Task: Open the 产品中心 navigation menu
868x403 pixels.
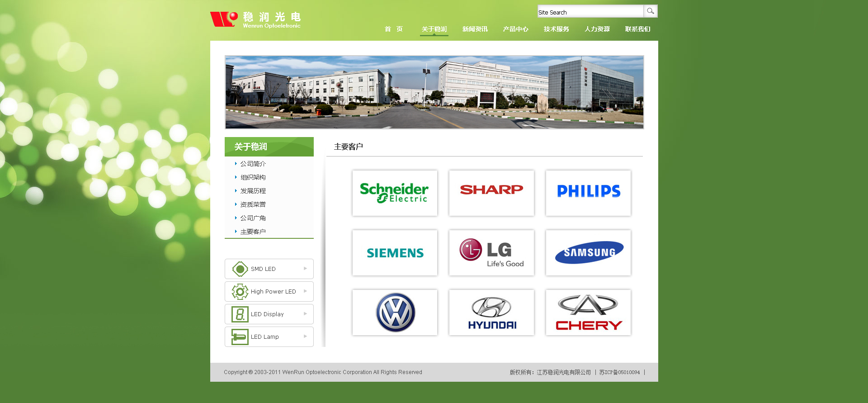Action: click(x=515, y=29)
